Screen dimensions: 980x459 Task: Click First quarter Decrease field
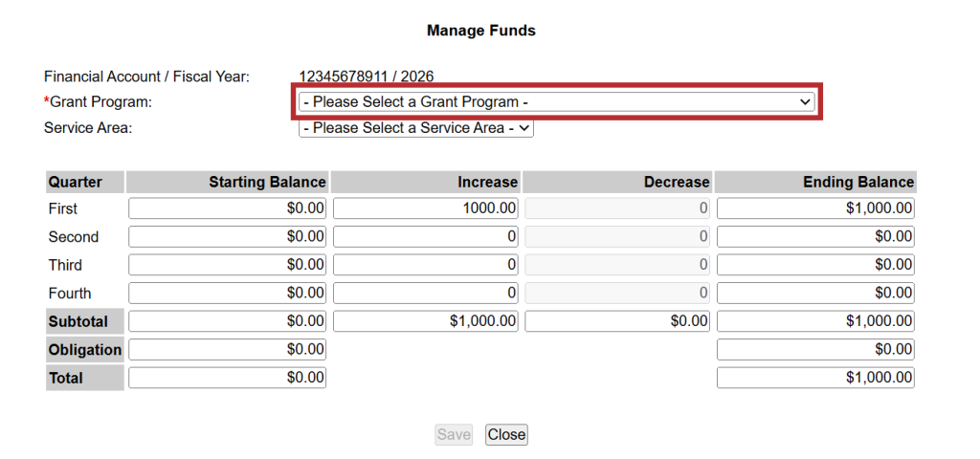pyautogui.click(x=617, y=208)
